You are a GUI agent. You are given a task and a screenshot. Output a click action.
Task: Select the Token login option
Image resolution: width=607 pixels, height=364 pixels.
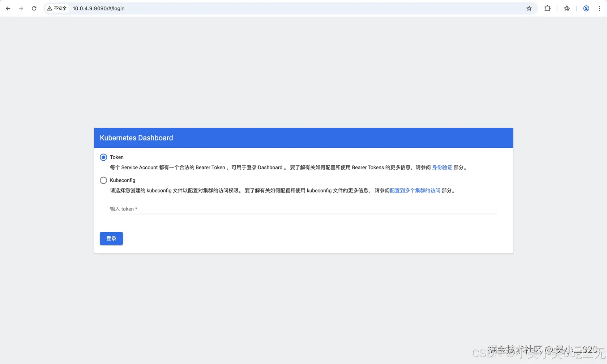coord(103,157)
